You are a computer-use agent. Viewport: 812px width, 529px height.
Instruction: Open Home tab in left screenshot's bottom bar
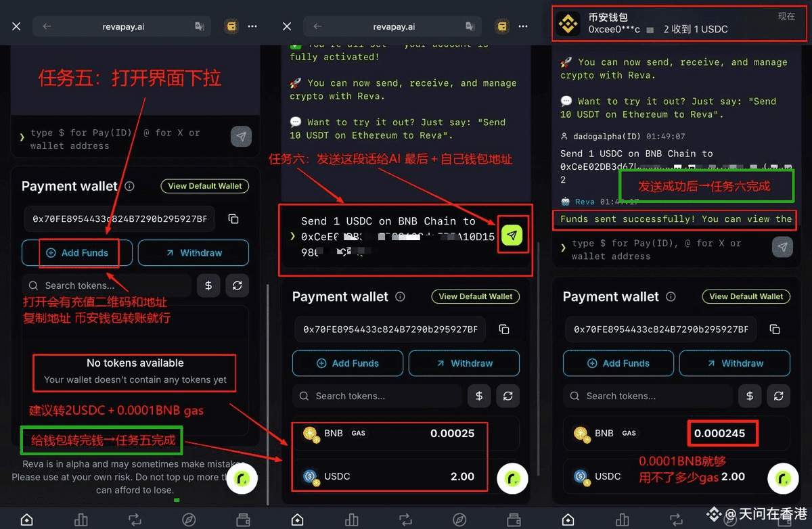(x=26, y=520)
